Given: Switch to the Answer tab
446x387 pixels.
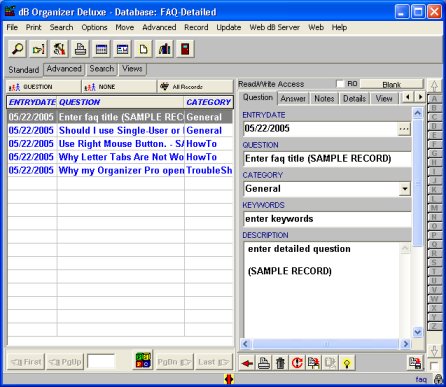Looking at the screenshot, I should (293, 99).
